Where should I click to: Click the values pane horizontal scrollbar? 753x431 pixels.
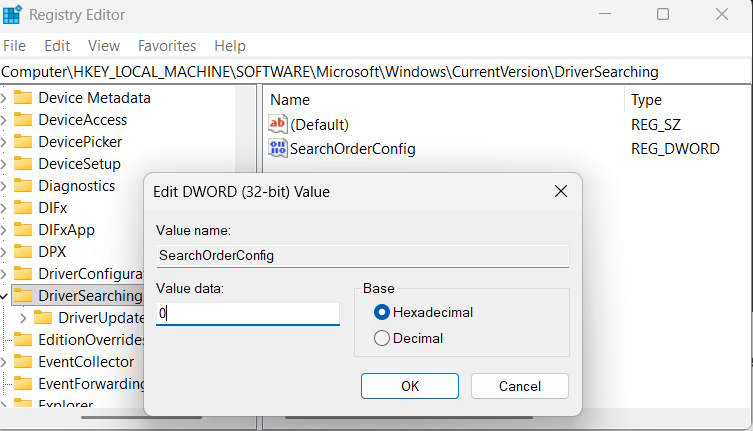[x=409, y=418]
